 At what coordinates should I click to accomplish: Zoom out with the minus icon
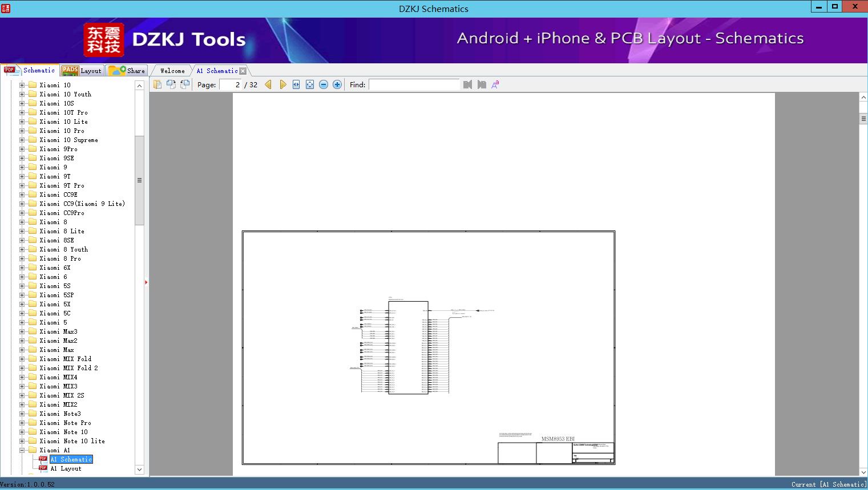(324, 84)
